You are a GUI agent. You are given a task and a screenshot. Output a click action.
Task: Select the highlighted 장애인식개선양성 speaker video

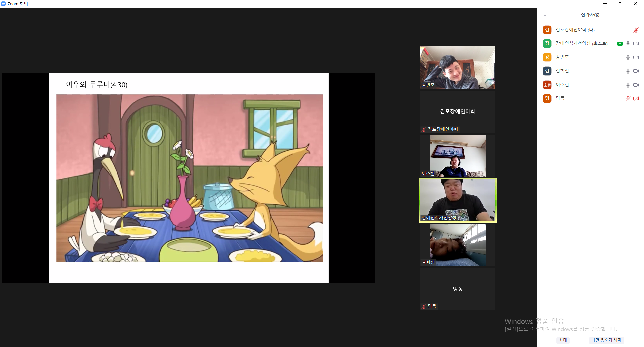point(458,200)
